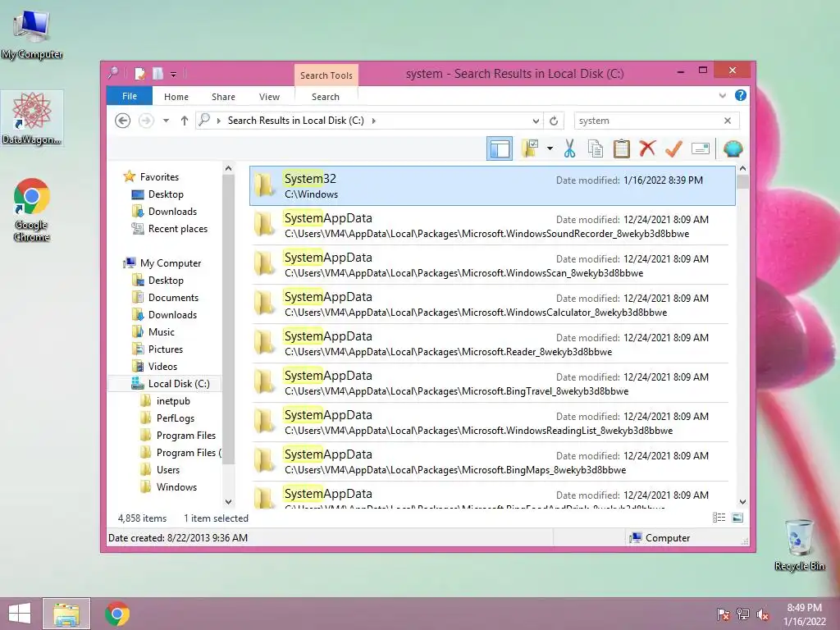Open DataWagon desktop shortcut
This screenshot has height=630, width=840.
(x=32, y=118)
